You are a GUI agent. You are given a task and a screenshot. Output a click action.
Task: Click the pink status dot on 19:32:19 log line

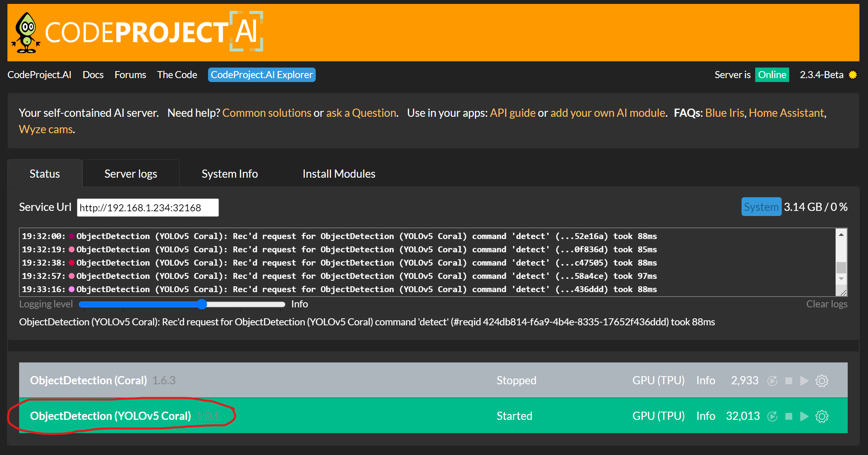[x=72, y=249]
